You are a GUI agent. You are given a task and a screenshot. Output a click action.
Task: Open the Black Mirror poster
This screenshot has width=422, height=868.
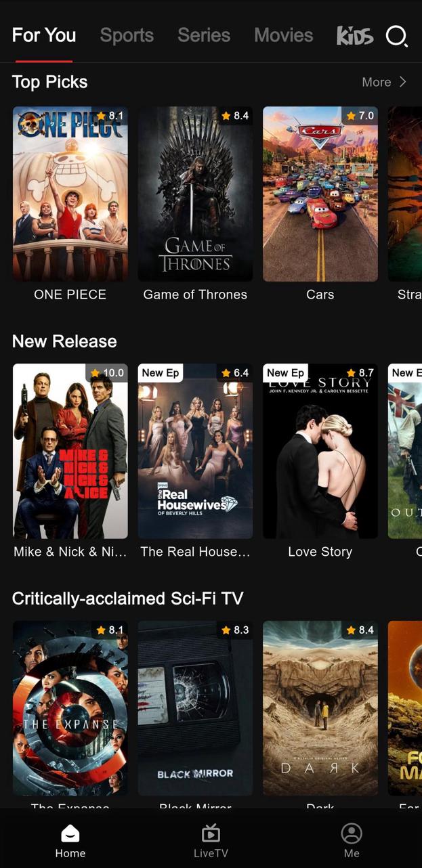[x=195, y=708]
